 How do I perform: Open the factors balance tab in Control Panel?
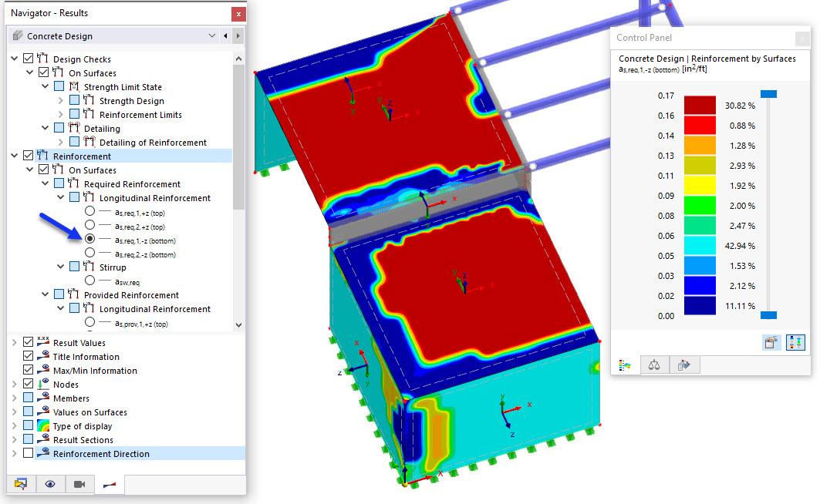coord(654,365)
